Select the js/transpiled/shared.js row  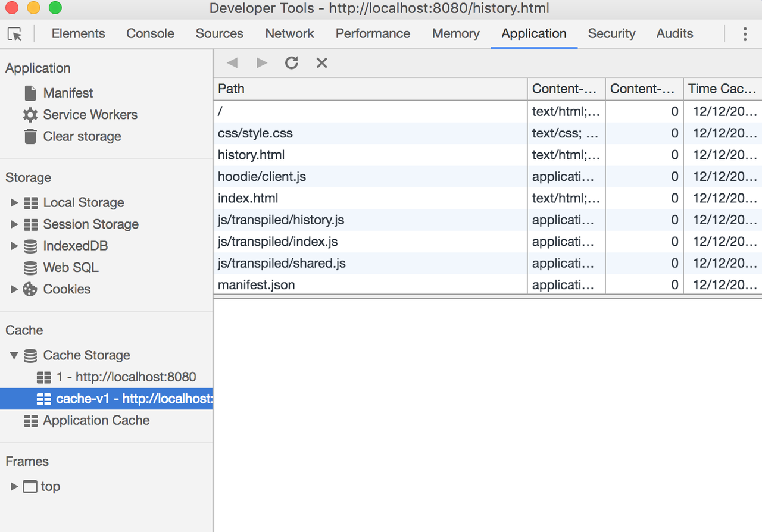pos(488,263)
